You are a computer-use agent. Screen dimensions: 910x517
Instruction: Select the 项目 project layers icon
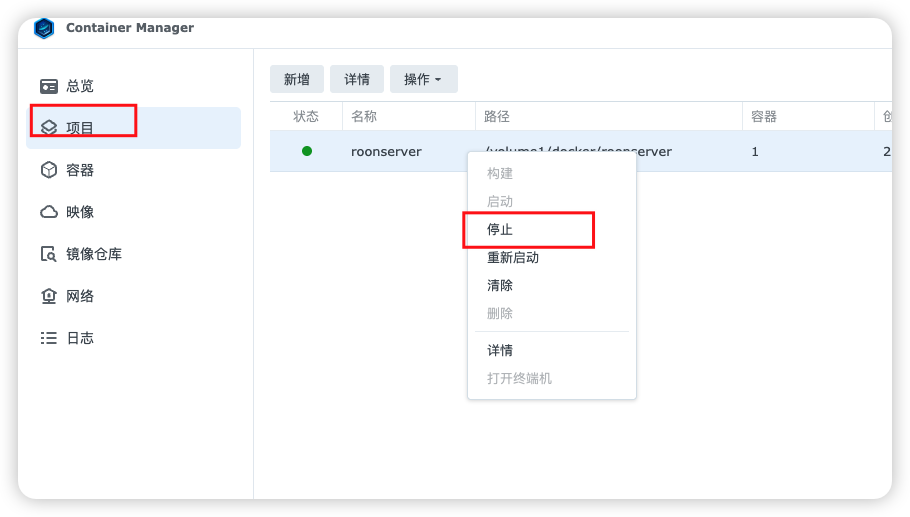coord(49,128)
